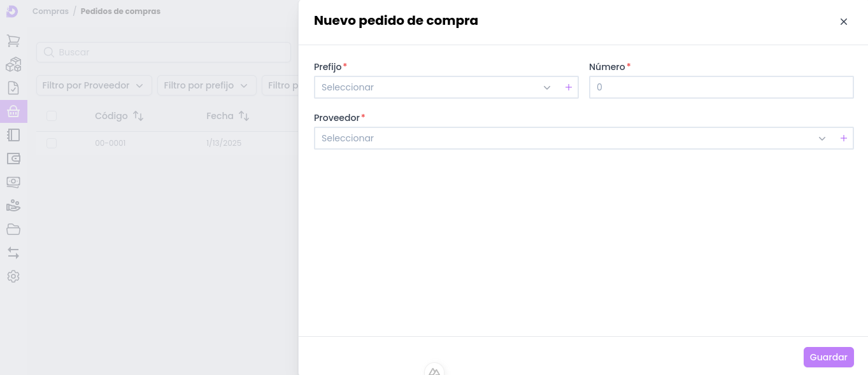This screenshot has width=868, height=375.
Task: Sort the table by Código column
Action: (119, 116)
